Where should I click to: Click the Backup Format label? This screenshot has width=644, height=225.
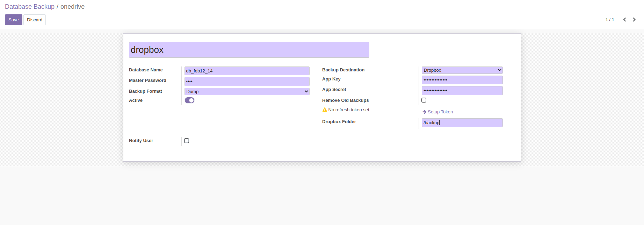[x=145, y=91]
